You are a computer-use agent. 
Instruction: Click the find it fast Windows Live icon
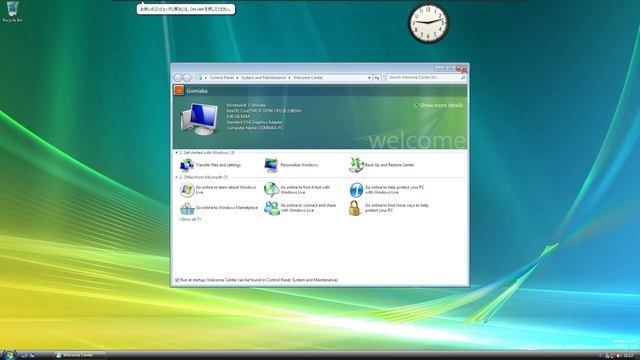coord(271,190)
